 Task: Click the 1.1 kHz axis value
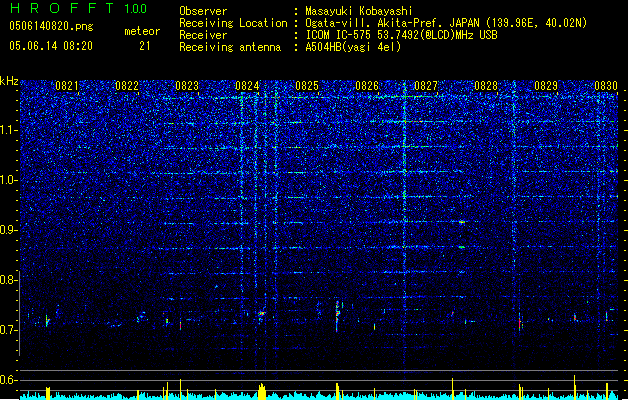point(9,130)
